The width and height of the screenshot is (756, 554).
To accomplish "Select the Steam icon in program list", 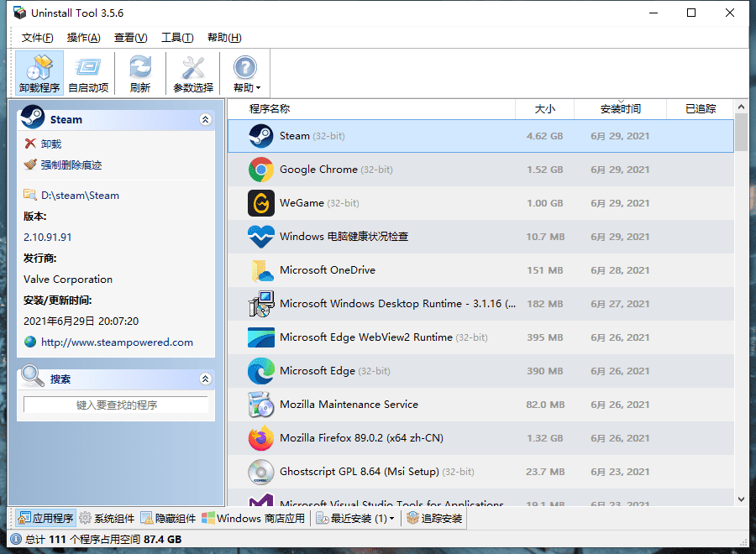I will tap(261, 136).
